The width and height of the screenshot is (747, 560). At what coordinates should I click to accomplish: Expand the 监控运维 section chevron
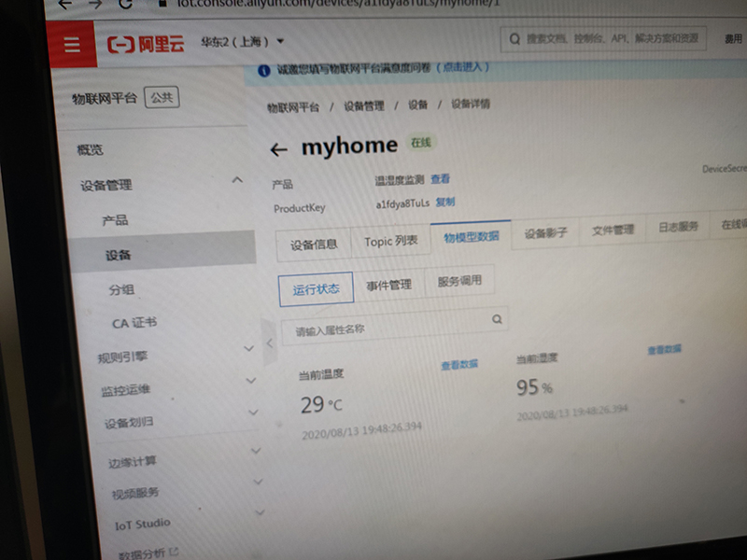click(x=250, y=380)
